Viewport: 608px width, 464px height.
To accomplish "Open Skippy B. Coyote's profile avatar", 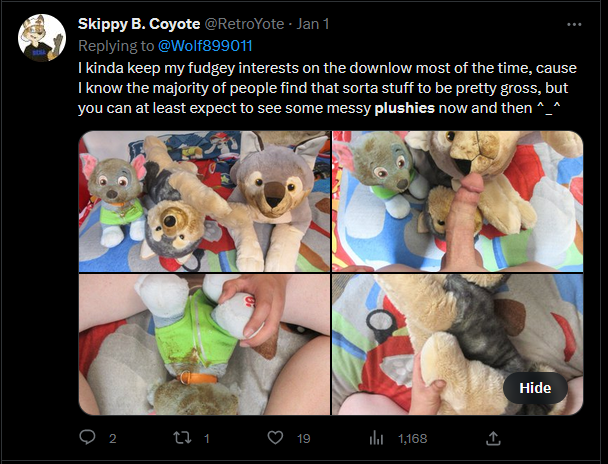I will [42, 38].
